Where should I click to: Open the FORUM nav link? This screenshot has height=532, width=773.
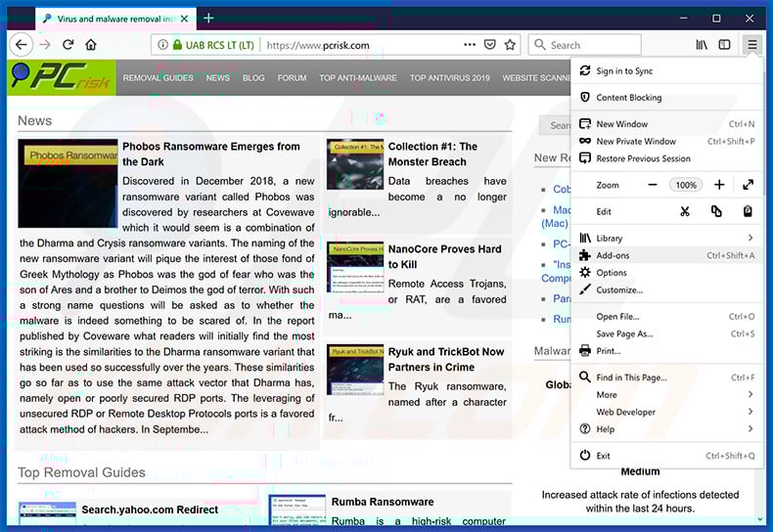tap(292, 78)
